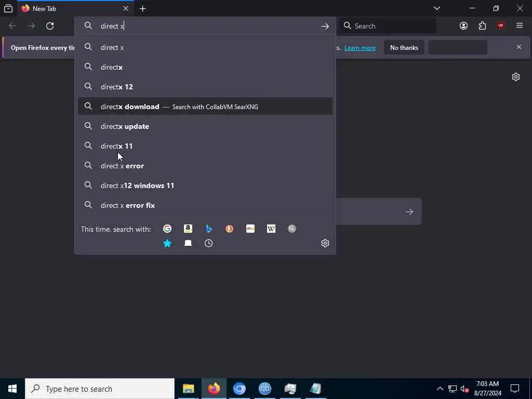Search this time with Amazon
Viewport: 532px width, 399px height.
(x=188, y=229)
